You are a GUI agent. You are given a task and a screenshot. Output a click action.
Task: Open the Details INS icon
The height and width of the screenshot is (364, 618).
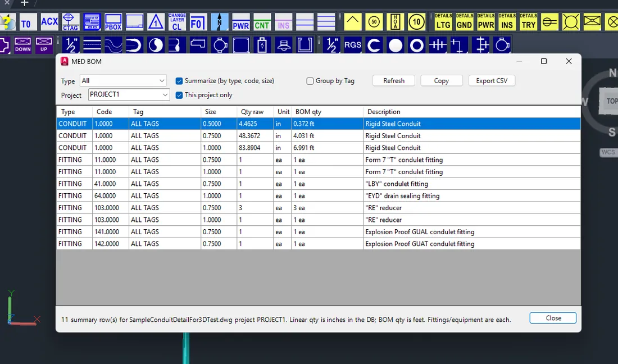pos(507,22)
